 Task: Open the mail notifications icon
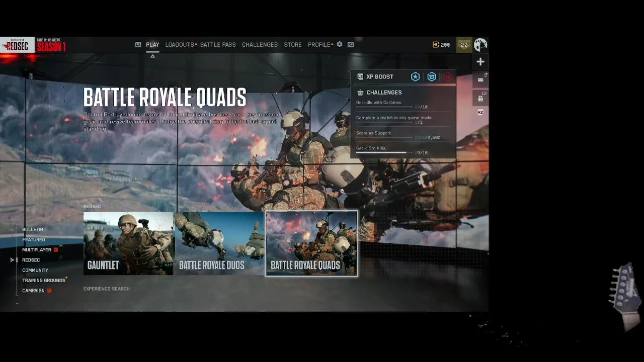coord(480,79)
